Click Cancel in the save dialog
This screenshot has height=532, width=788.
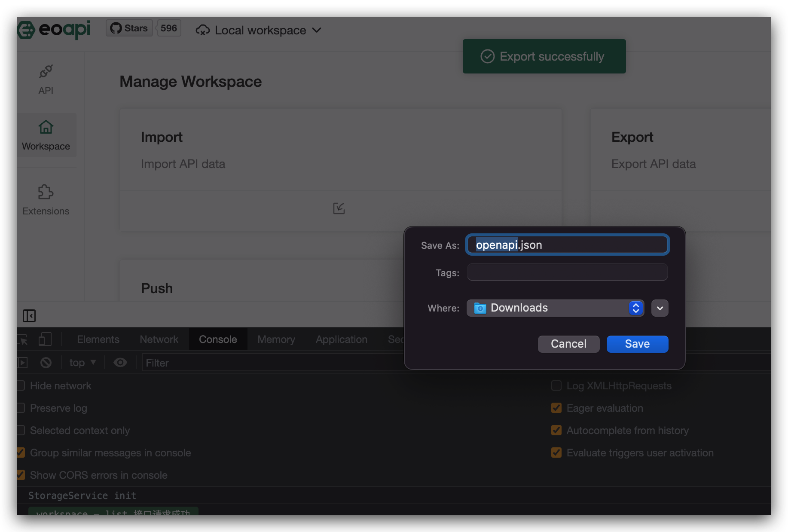point(568,344)
